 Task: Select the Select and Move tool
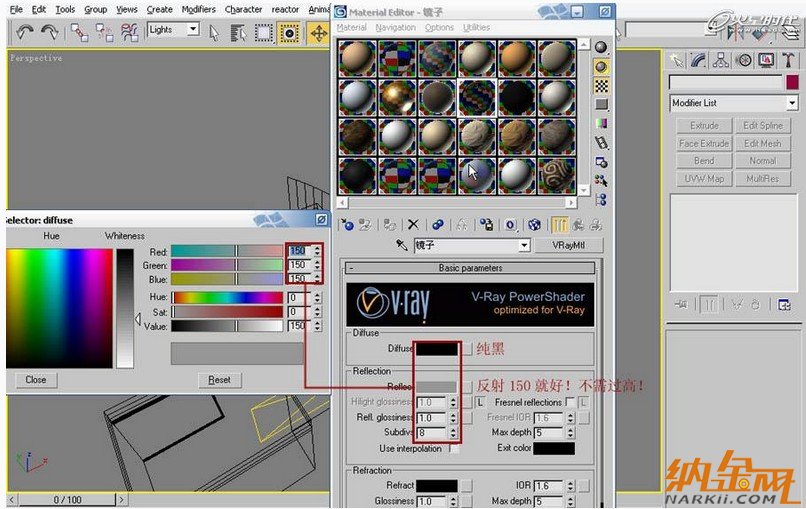tap(319, 32)
